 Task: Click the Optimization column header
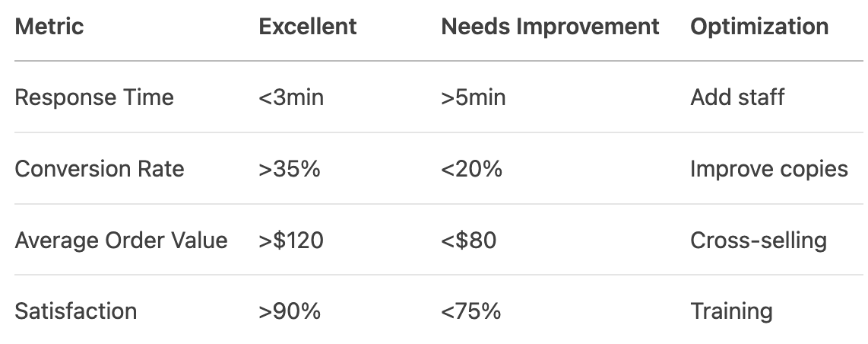click(x=759, y=27)
